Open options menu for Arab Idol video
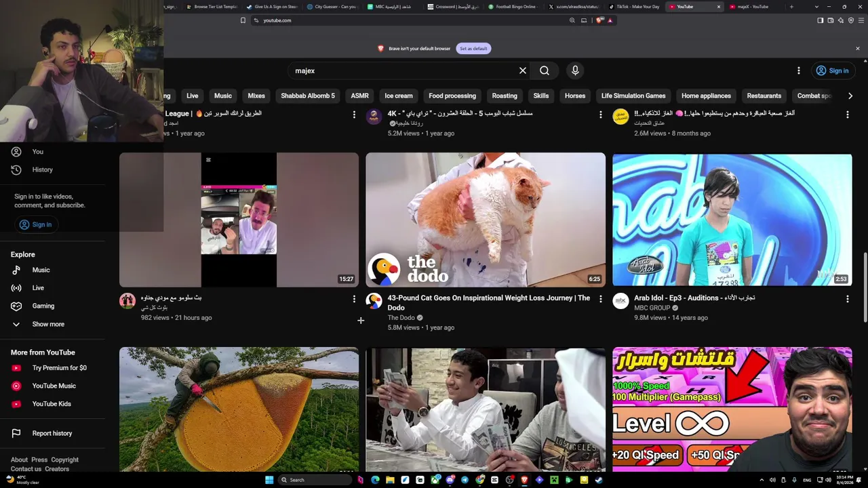868x488 pixels. click(x=847, y=298)
